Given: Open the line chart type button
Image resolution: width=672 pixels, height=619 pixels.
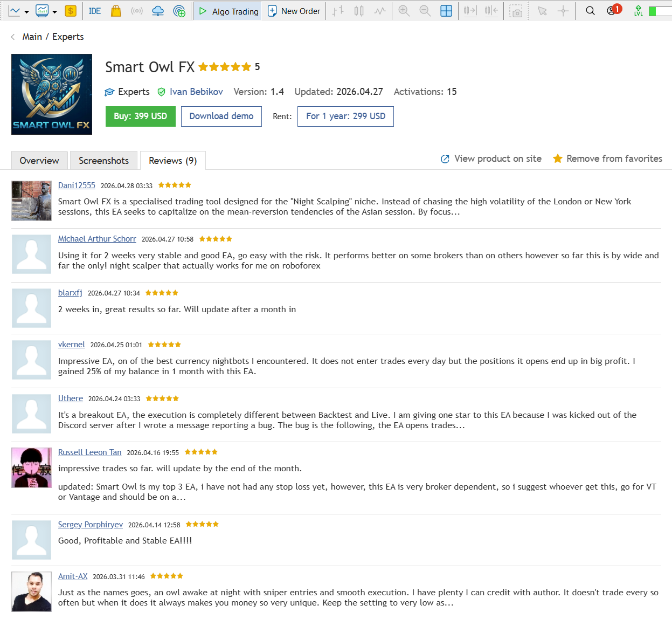Looking at the screenshot, I should pos(14,11).
